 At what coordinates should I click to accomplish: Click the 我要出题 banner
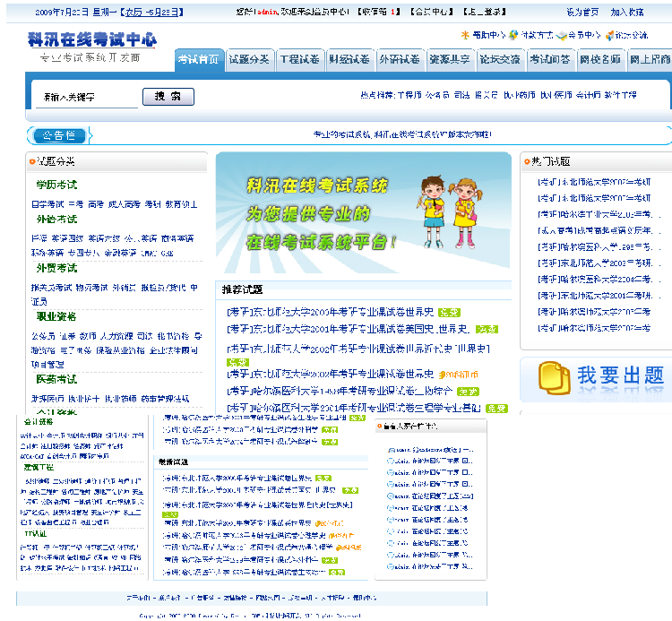pyautogui.click(x=596, y=379)
